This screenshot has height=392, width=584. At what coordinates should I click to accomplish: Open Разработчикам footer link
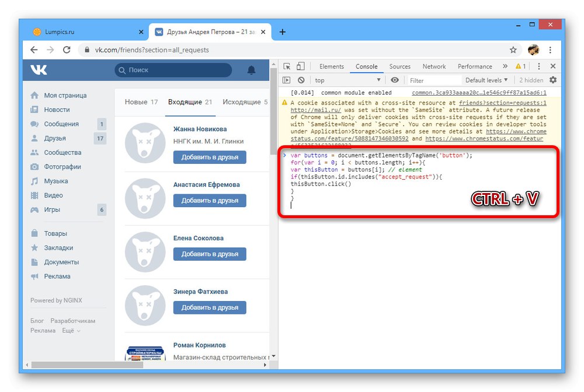coord(72,321)
